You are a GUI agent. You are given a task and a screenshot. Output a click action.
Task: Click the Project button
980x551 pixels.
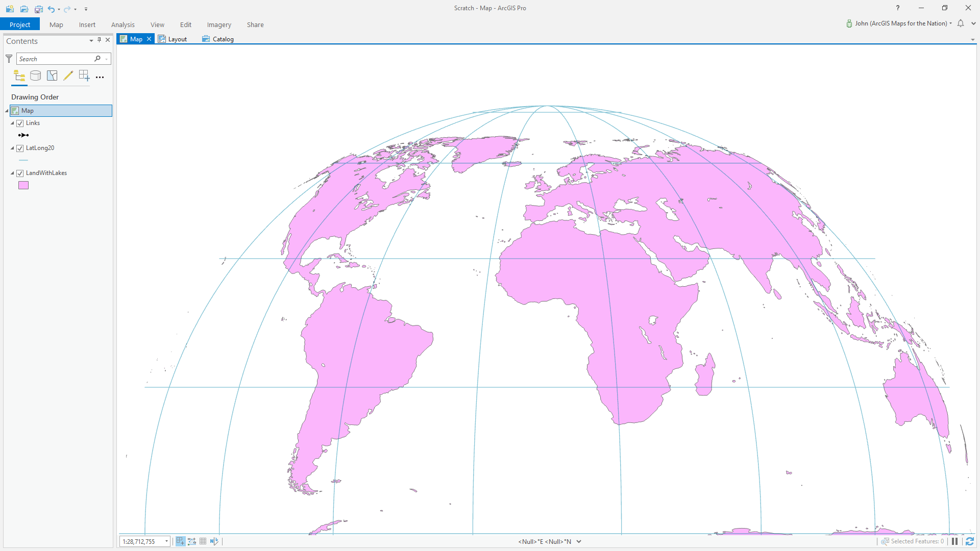coord(20,24)
